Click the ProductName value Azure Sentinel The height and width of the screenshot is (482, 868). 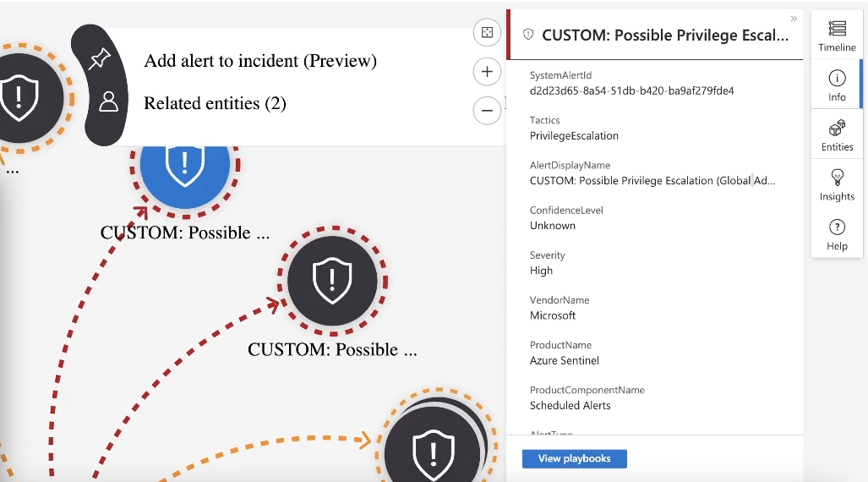[564, 361]
